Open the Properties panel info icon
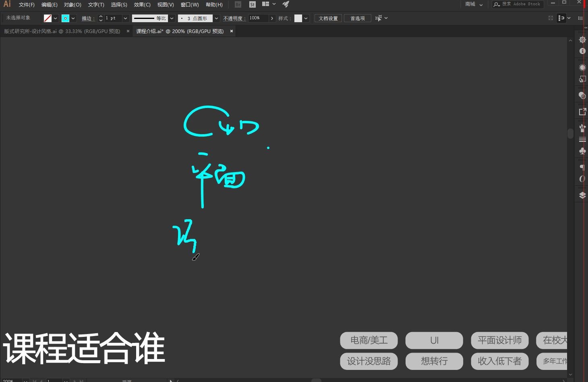This screenshot has height=382, width=588. click(582, 51)
